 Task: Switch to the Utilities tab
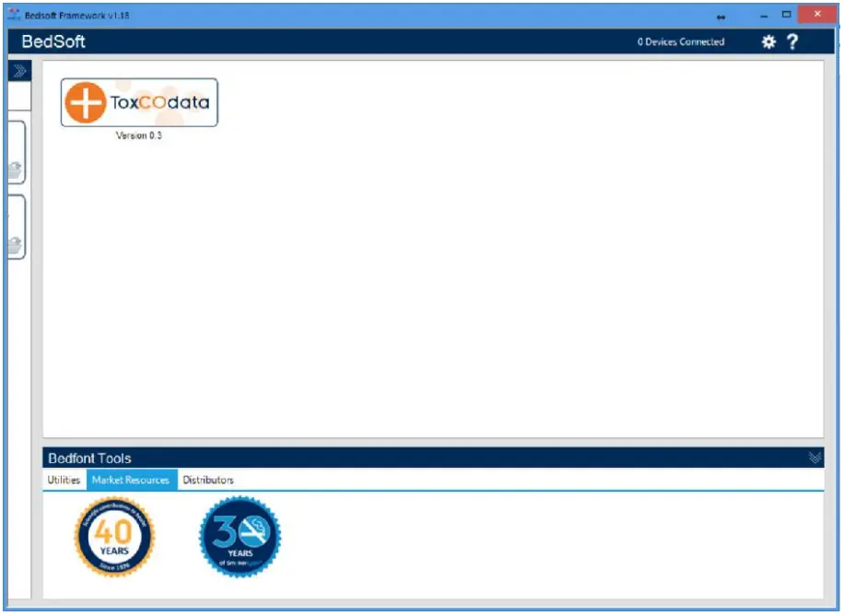[x=62, y=480]
